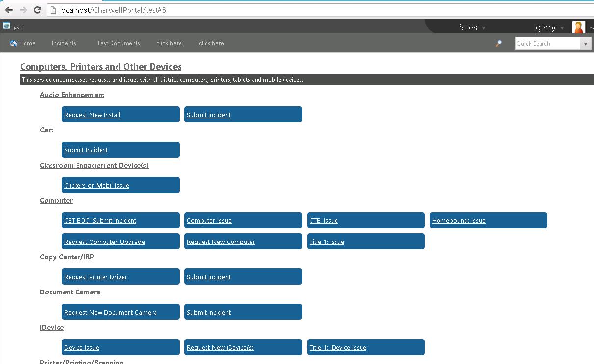Click the user avatar picture
Image resolution: width=594 pixels, height=364 pixels.
pos(579,27)
